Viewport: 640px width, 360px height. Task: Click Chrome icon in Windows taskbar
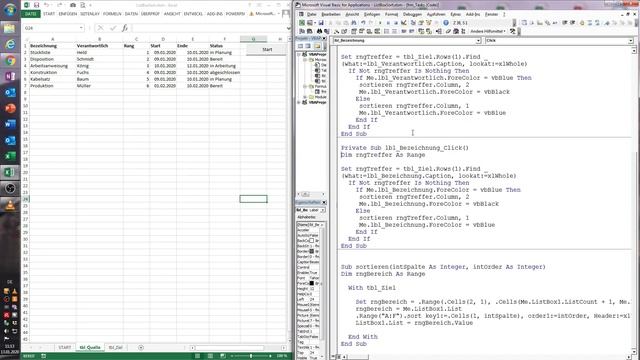pos(10,61)
